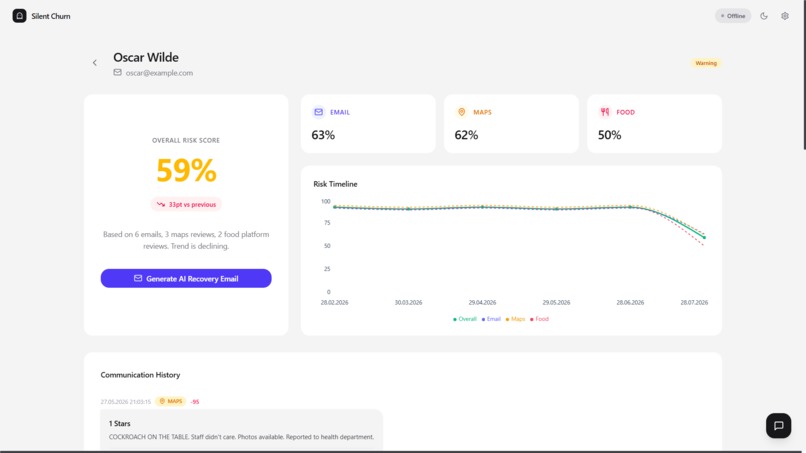The height and width of the screenshot is (453, 806).
Task: Select the 59% overall risk score
Action: pyautogui.click(x=186, y=170)
